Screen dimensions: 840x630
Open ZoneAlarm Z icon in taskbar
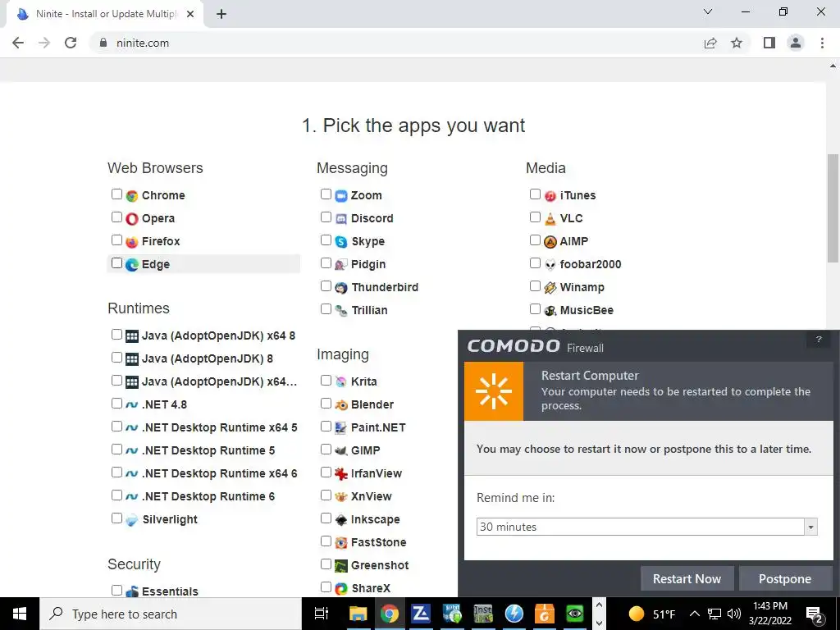coord(421,614)
